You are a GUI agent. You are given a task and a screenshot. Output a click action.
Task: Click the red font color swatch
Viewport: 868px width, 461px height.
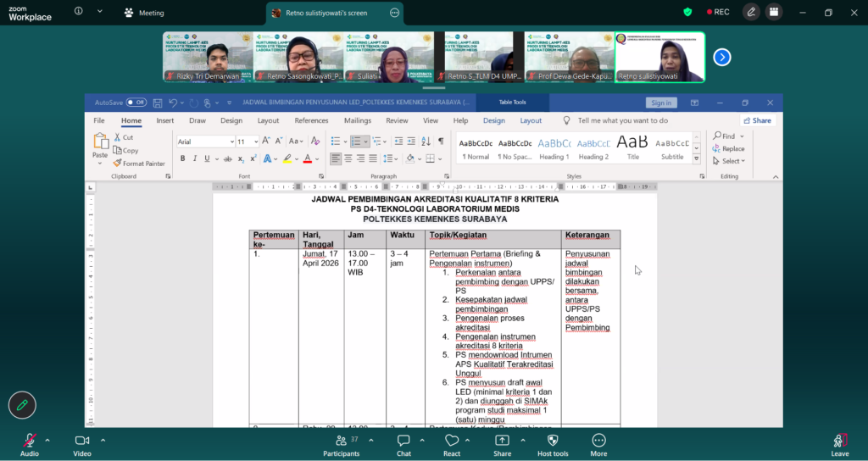(x=308, y=158)
